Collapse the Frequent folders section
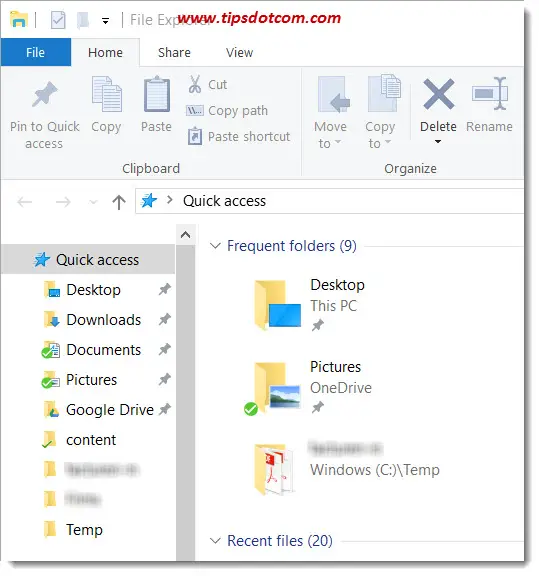 coord(215,246)
